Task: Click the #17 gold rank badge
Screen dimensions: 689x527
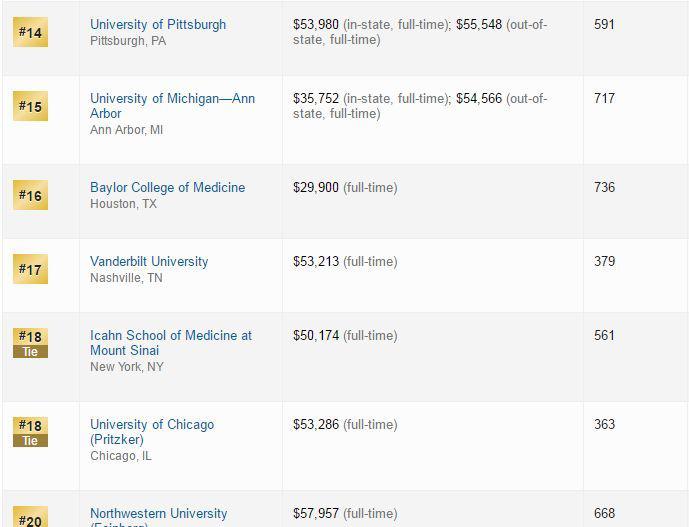Action: coord(30,269)
